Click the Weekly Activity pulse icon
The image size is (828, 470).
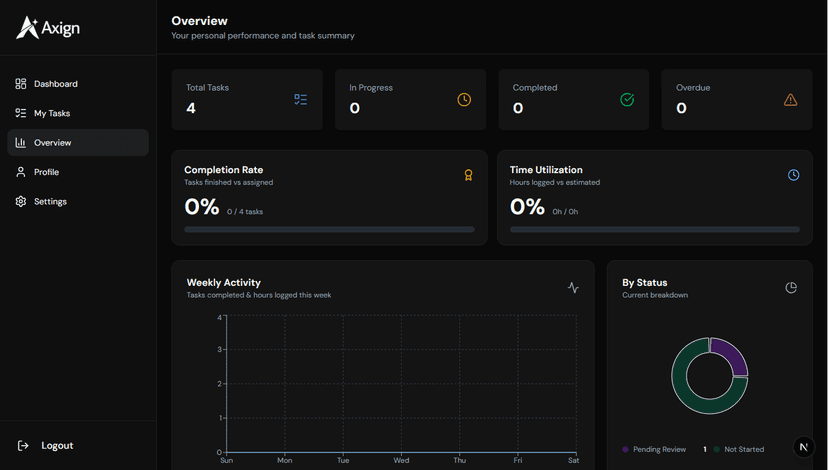tap(573, 288)
